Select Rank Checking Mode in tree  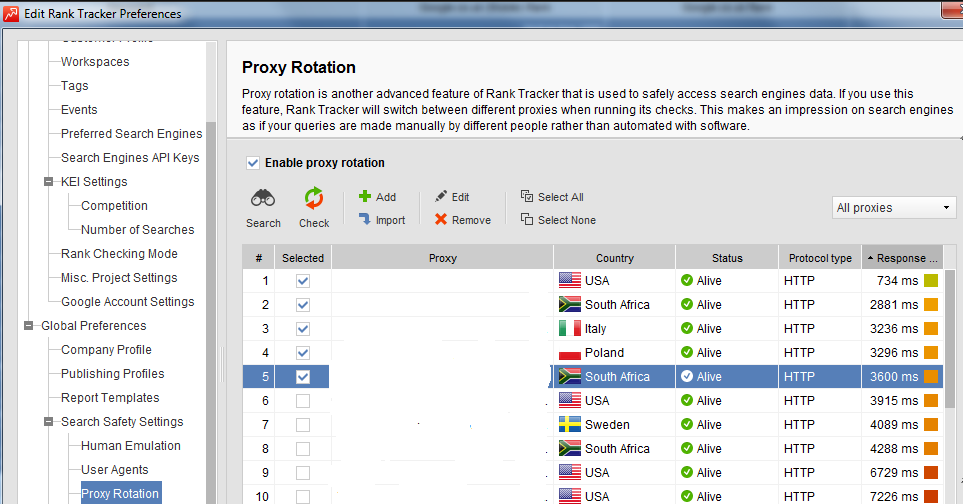(119, 254)
